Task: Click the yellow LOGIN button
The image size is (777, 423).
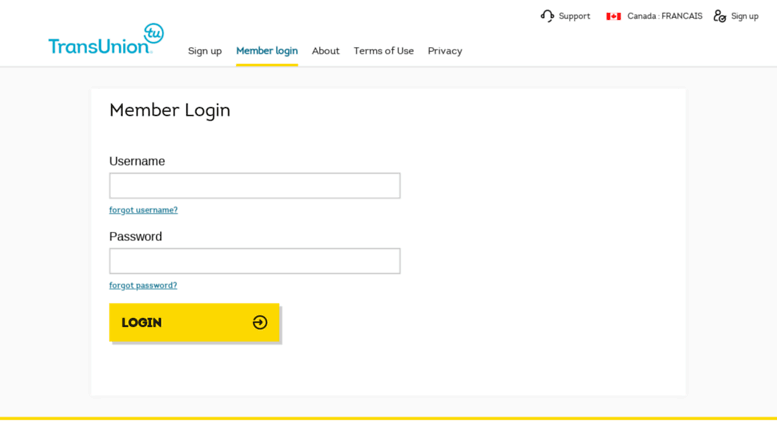Action: tap(194, 322)
